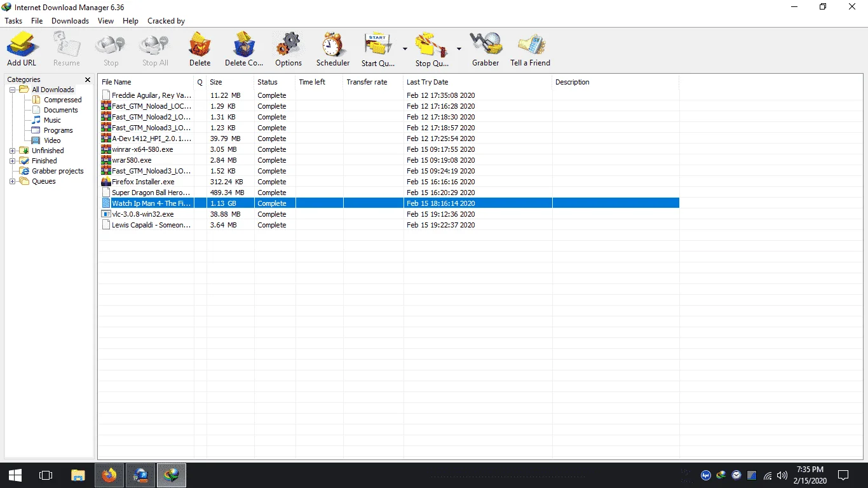Click the Tell a Friend icon
The width and height of the screenshot is (868, 488).
click(x=530, y=44)
